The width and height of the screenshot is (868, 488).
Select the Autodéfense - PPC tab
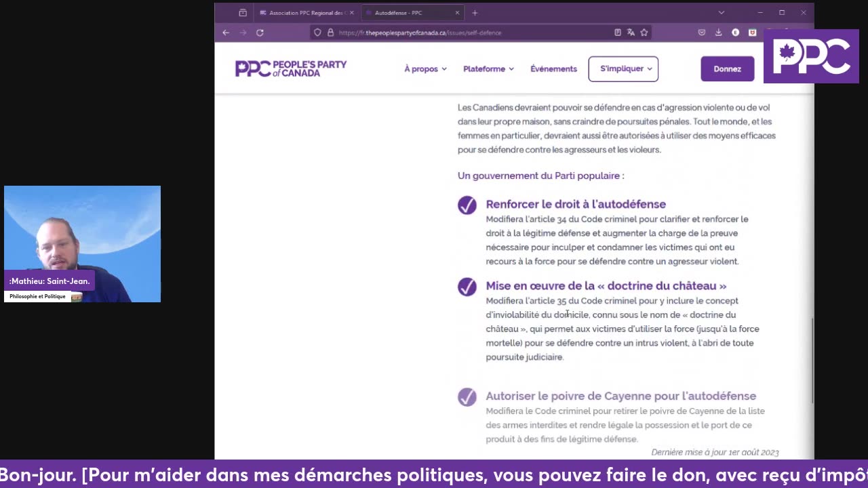click(412, 13)
